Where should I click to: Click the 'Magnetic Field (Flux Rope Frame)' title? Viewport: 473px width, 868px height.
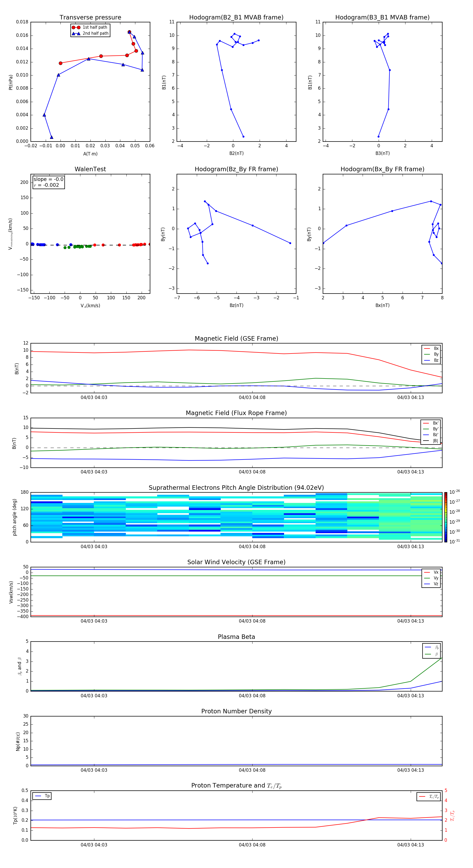236,413
